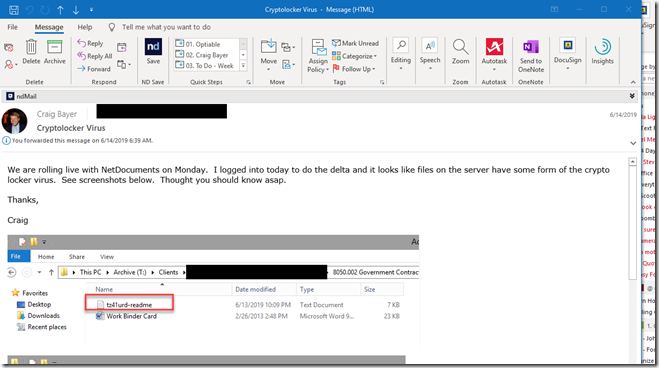Screen dimensions: 659x368
Task: Collapse the ribbon with the chevron
Action: [633, 82]
